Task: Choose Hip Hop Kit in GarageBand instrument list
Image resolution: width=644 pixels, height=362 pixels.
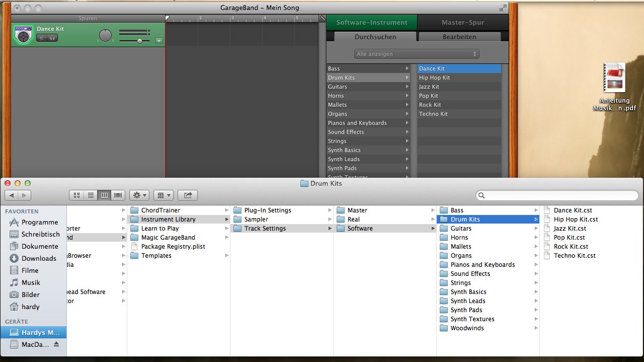Action: coord(459,78)
